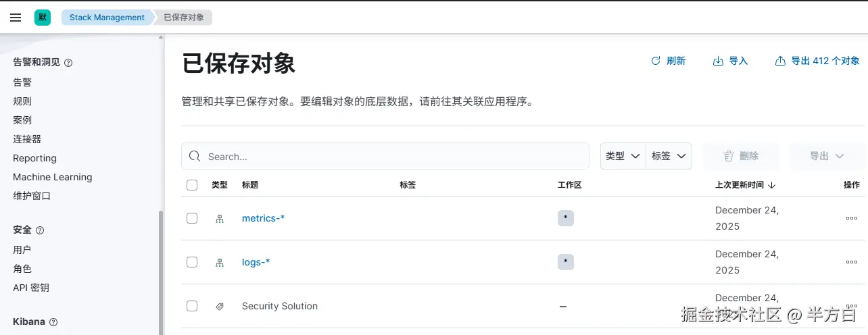Expand the 标签 filter dropdown

669,156
